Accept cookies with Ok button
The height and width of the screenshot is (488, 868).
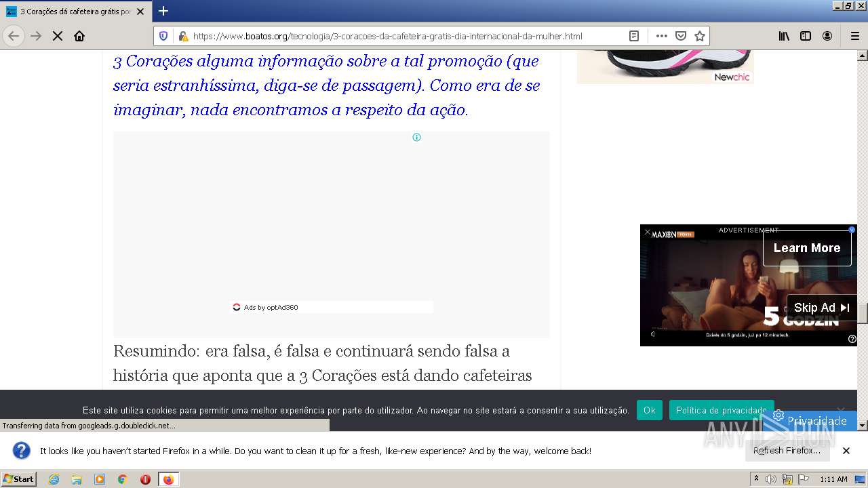coord(649,410)
